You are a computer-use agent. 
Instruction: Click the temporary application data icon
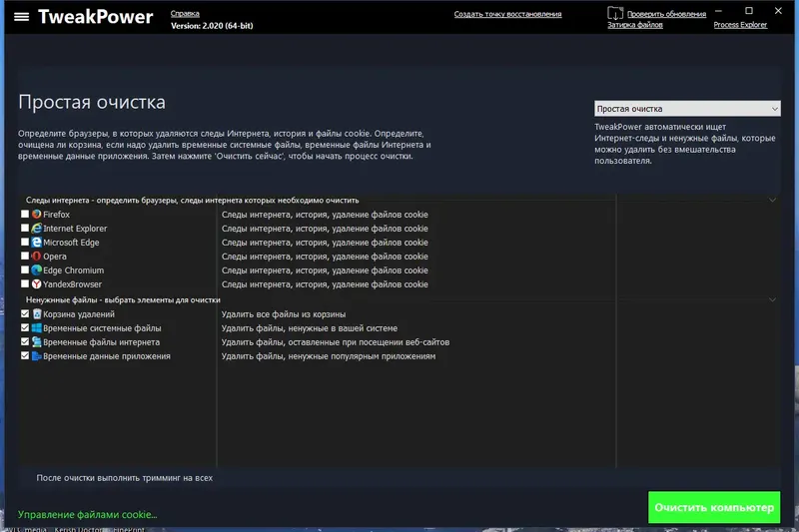click(x=37, y=356)
